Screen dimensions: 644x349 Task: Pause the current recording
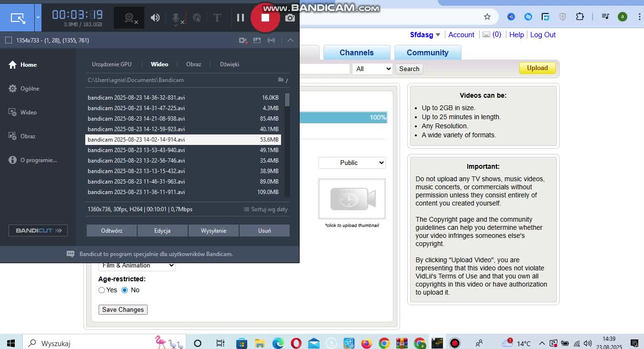pyautogui.click(x=241, y=18)
